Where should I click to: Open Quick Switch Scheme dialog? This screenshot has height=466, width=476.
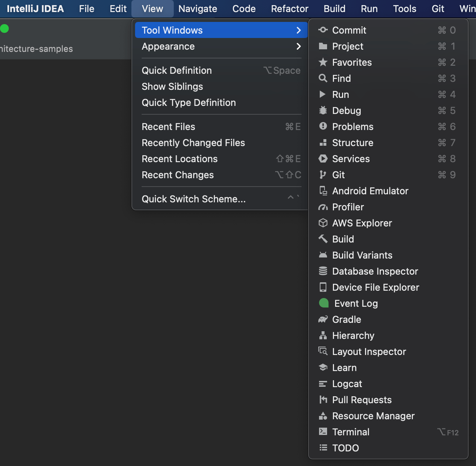click(194, 199)
